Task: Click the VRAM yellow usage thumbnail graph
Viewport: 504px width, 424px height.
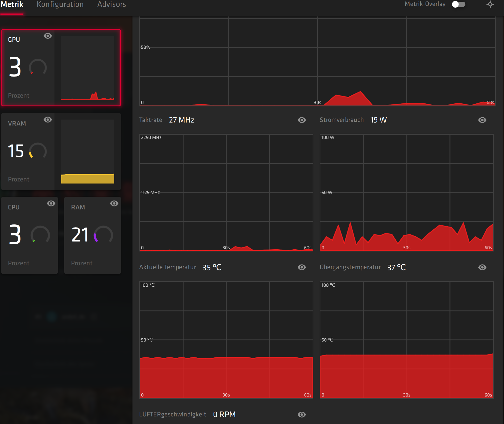Action: [x=88, y=152]
